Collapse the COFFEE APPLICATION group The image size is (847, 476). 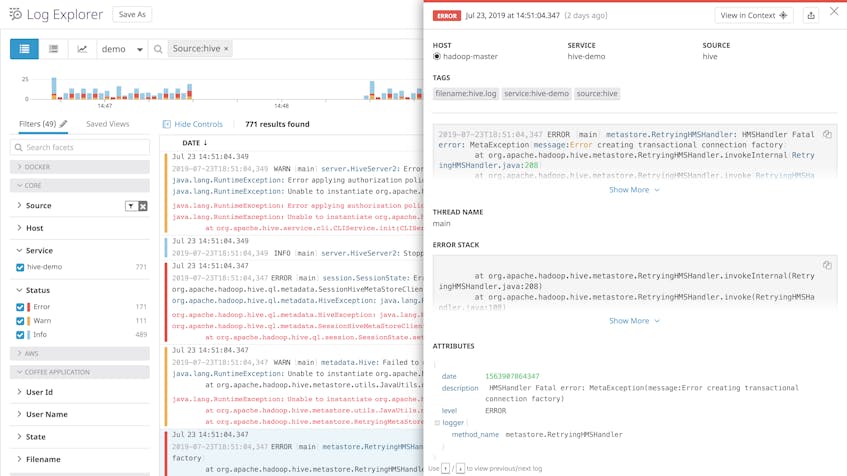pyautogui.click(x=79, y=372)
